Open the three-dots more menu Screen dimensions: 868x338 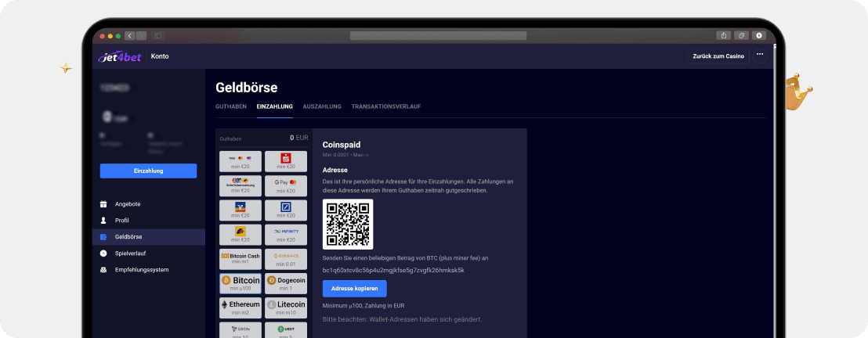759,56
